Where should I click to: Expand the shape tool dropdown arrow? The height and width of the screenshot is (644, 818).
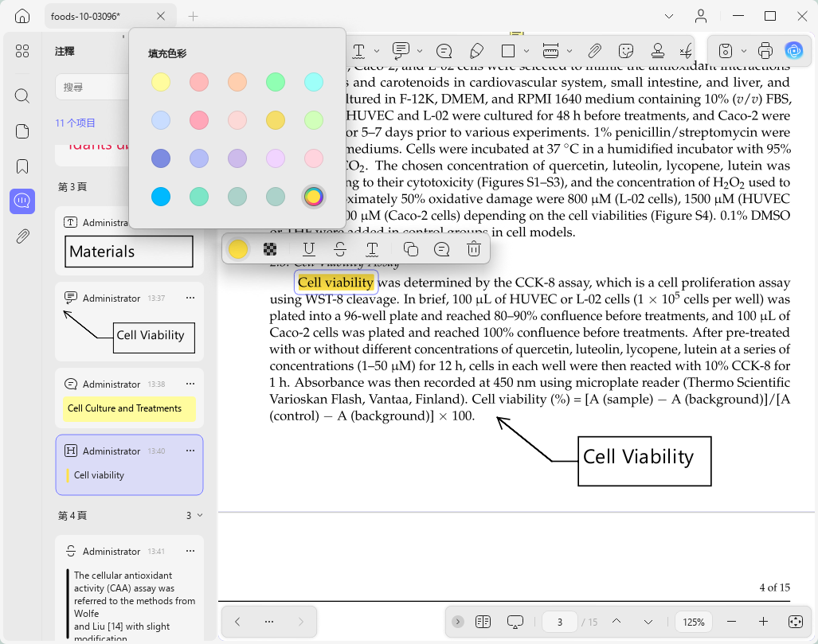coord(526,51)
